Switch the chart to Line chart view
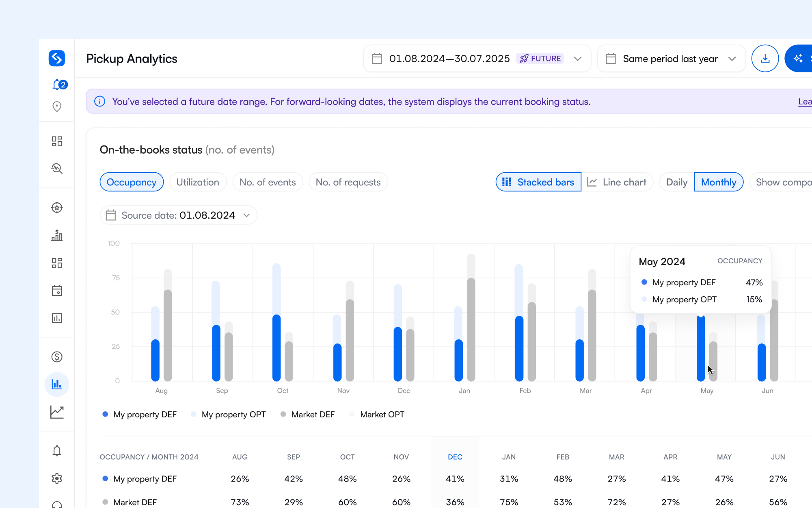812x508 pixels. tap(618, 182)
